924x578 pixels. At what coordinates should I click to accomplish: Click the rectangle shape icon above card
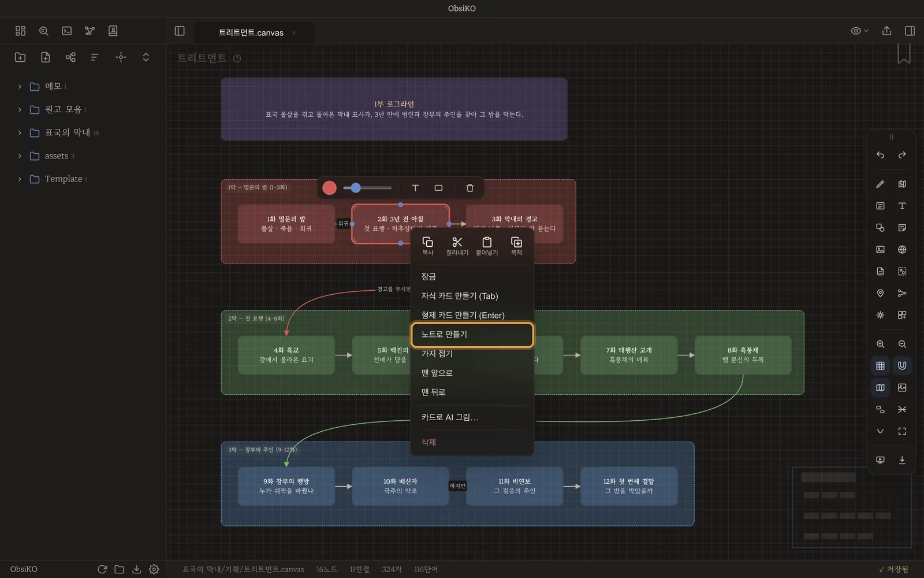point(438,188)
